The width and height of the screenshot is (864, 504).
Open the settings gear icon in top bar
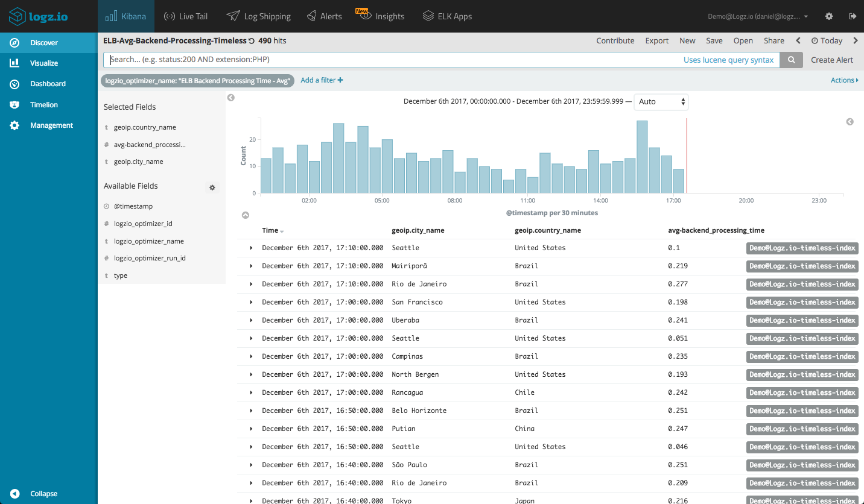[829, 16]
